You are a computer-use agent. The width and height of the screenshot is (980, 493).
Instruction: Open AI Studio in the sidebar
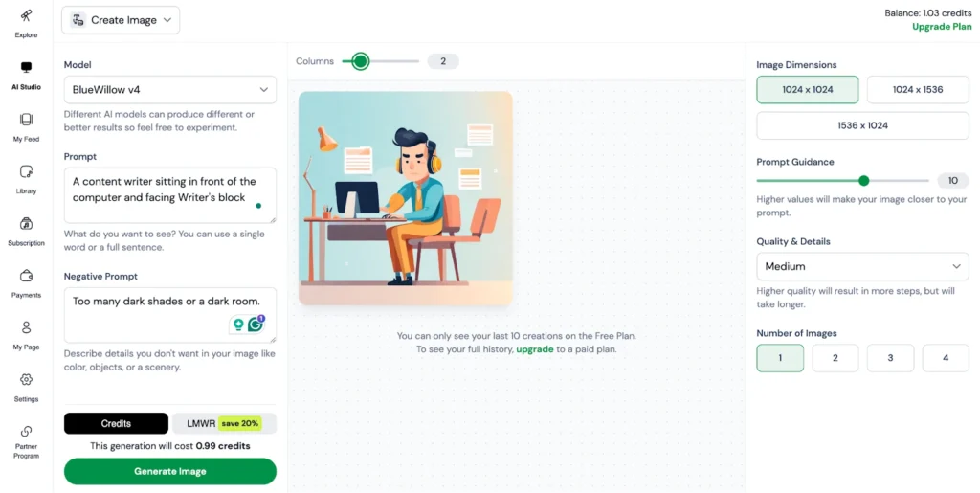click(26, 75)
